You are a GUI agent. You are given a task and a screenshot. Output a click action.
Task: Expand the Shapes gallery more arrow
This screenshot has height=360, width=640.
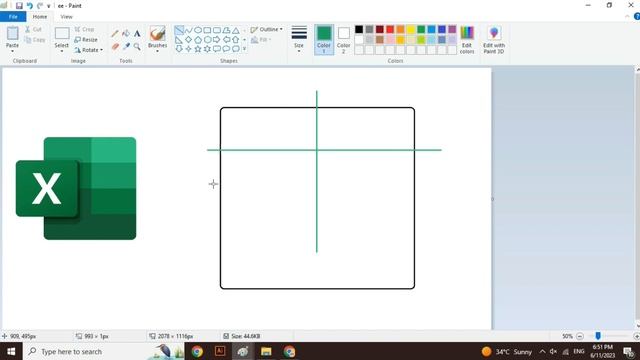[244, 49]
